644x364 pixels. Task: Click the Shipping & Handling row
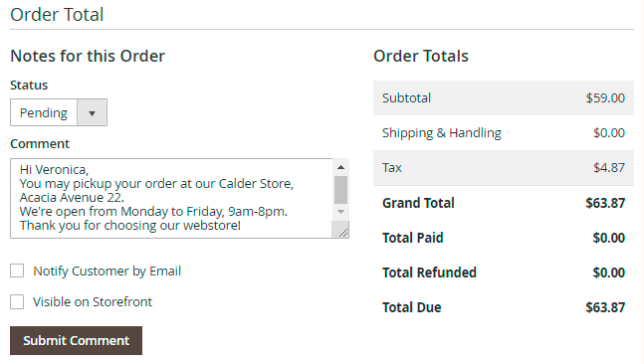coord(504,132)
